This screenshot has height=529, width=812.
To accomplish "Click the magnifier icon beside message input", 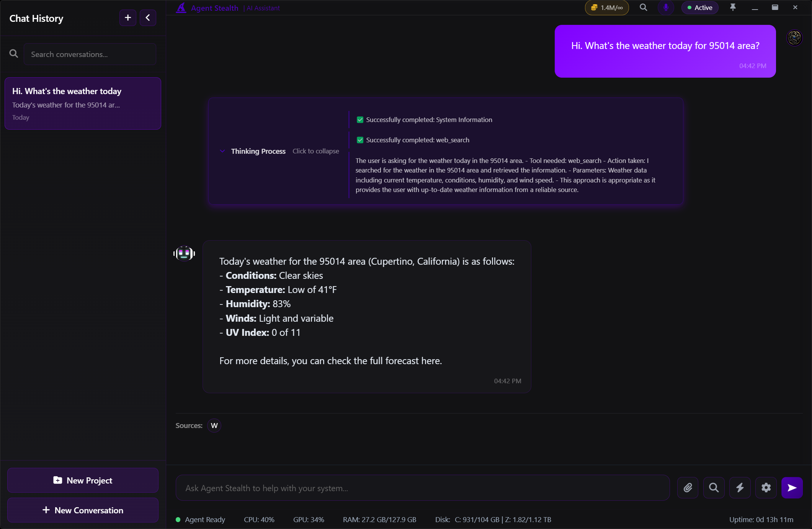I will [714, 488].
